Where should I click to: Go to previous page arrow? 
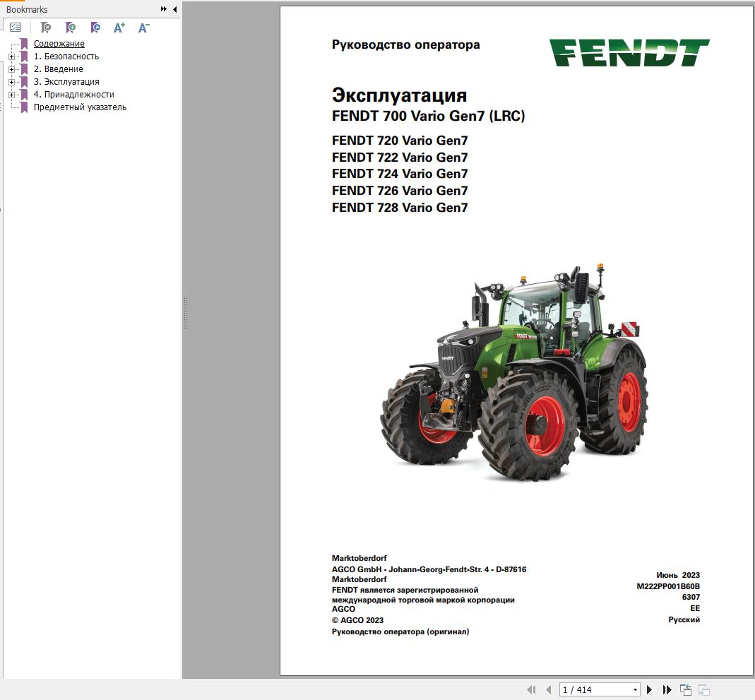[549, 689]
